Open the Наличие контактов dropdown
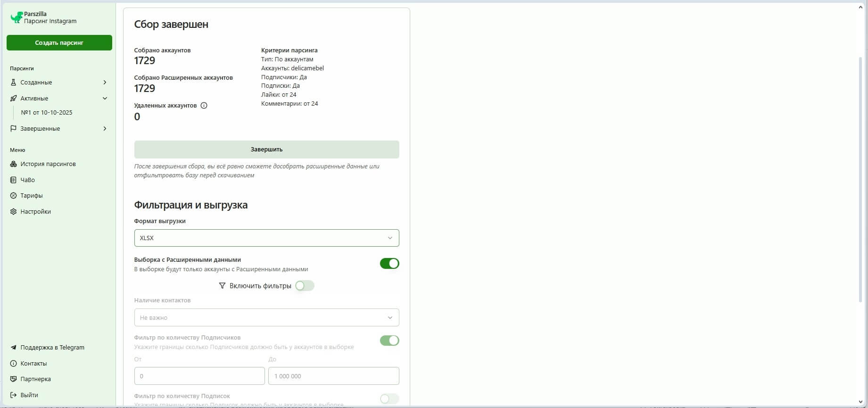The height and width of the screenshot is (408, 868). click(266, 317)
